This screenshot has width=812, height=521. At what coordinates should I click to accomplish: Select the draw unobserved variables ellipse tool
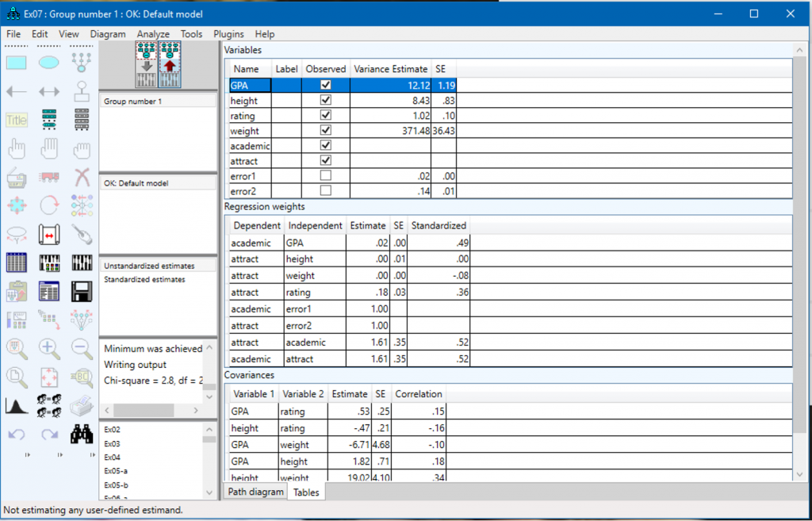click(49, 63)
